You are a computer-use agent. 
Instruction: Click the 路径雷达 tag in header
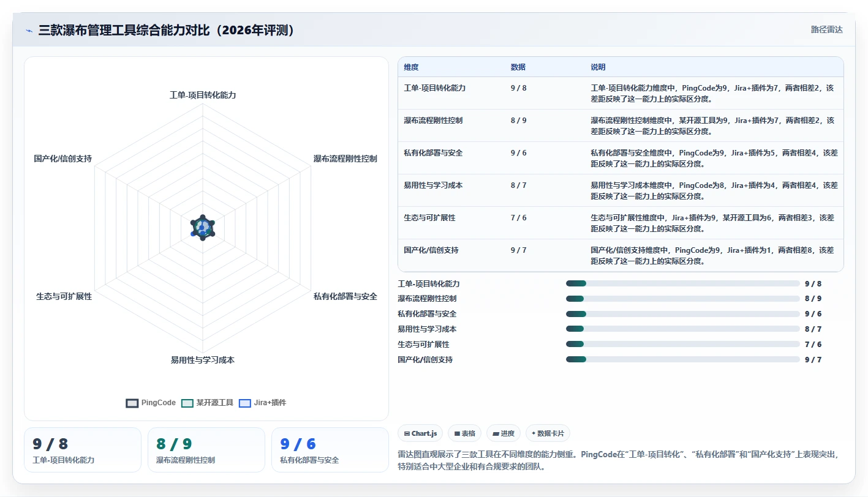(826, 29)
